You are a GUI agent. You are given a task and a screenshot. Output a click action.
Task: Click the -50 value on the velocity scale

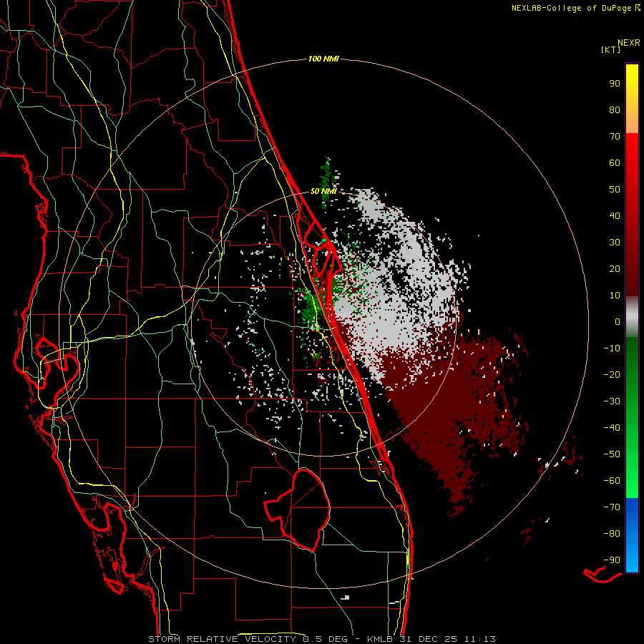pyautogui.click(x=612, y=454)
